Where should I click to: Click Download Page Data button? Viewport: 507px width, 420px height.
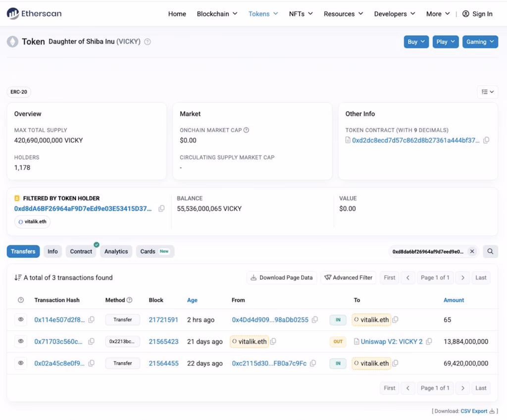tap(282, 278)
